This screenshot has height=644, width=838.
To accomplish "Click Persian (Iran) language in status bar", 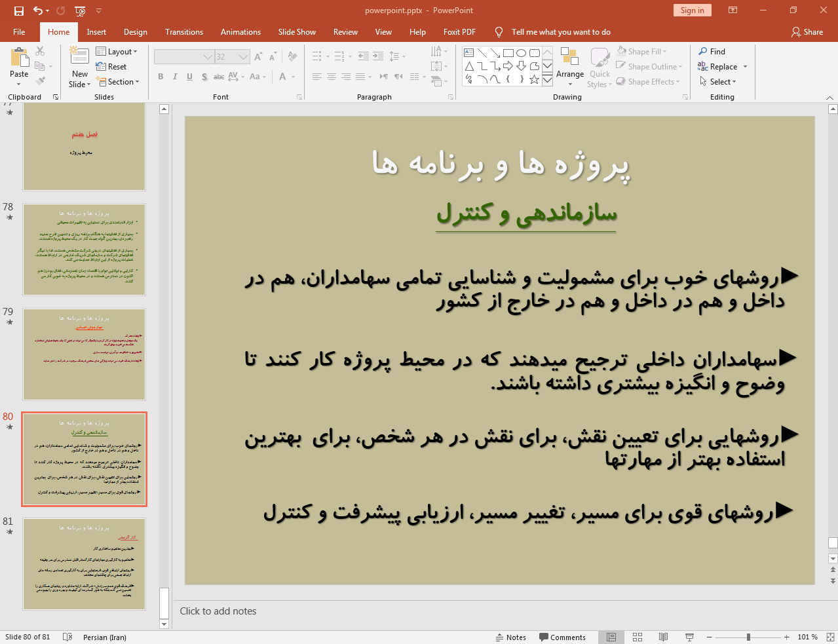I will click(105, 637).
